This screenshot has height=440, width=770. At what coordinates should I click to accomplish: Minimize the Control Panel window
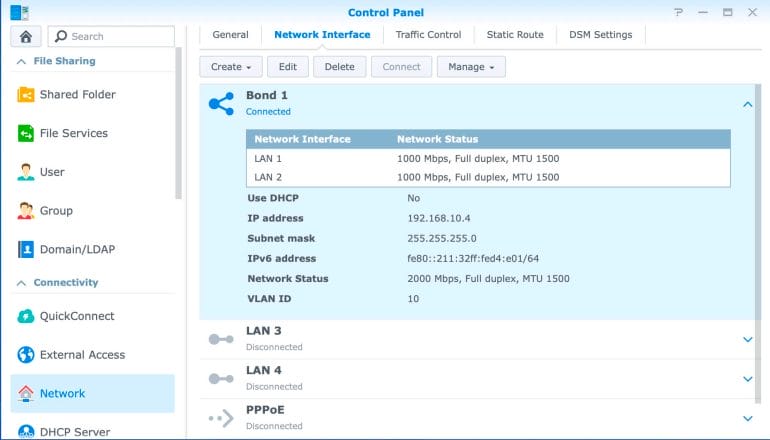pyautogui.click(x=703, y=12)
